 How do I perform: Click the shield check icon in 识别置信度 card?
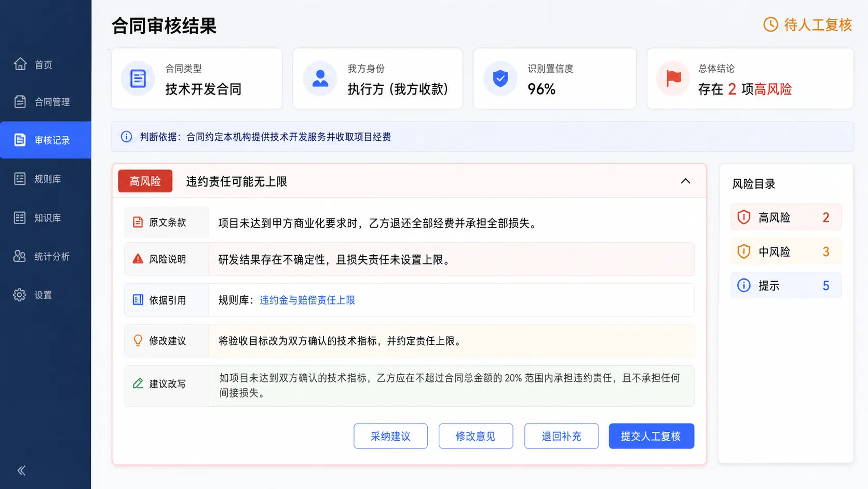point(500,78)
